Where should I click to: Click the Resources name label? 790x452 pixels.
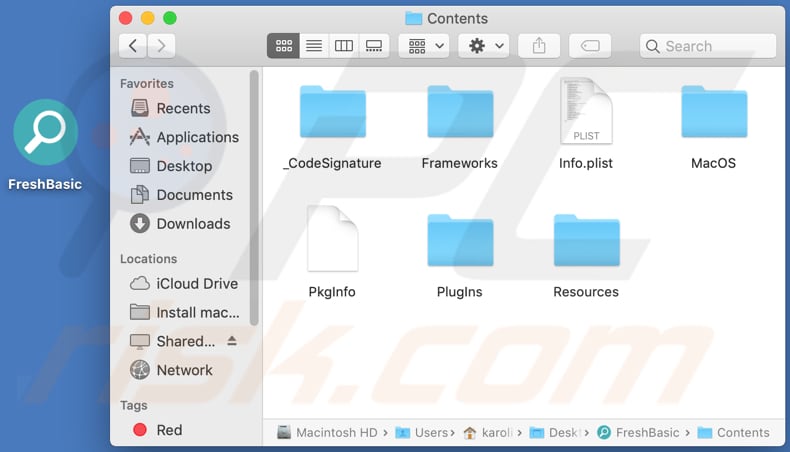(586, 292)
